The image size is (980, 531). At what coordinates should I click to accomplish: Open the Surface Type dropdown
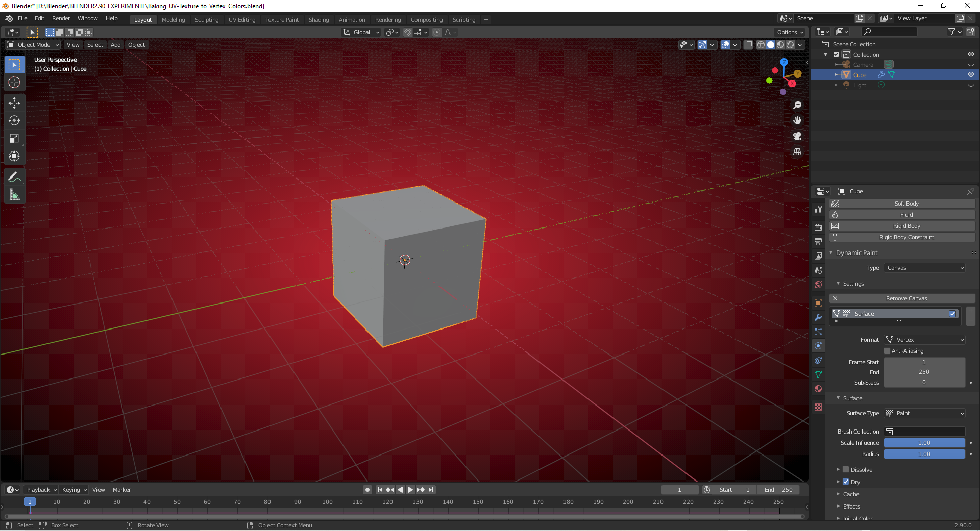[x=924, y=413]
